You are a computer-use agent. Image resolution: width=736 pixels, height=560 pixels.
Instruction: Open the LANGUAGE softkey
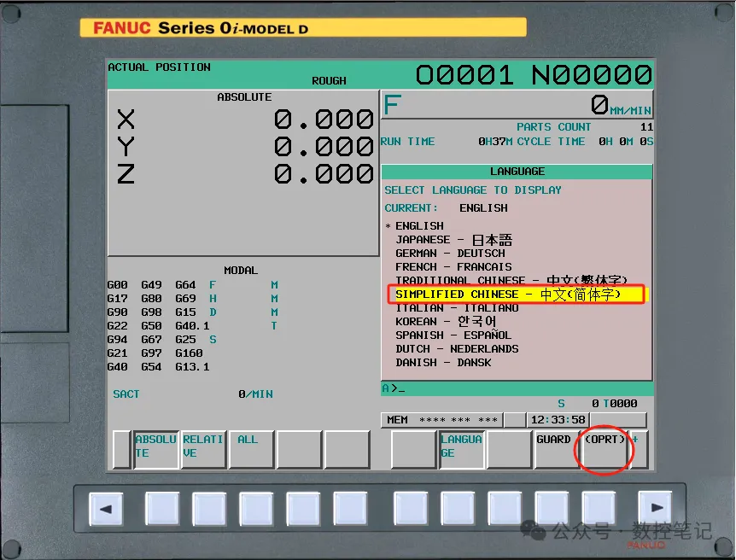click(461, 450)
